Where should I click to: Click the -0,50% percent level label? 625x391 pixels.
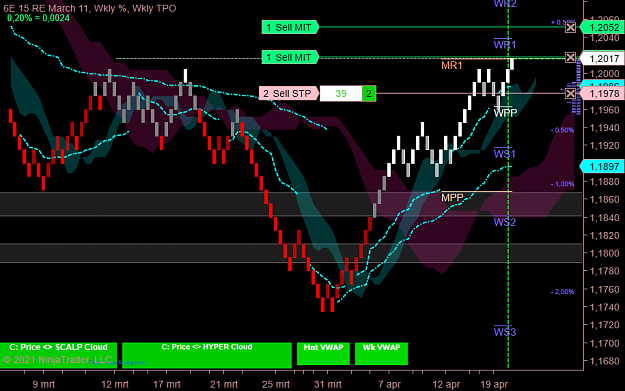(x=562, y=130)
